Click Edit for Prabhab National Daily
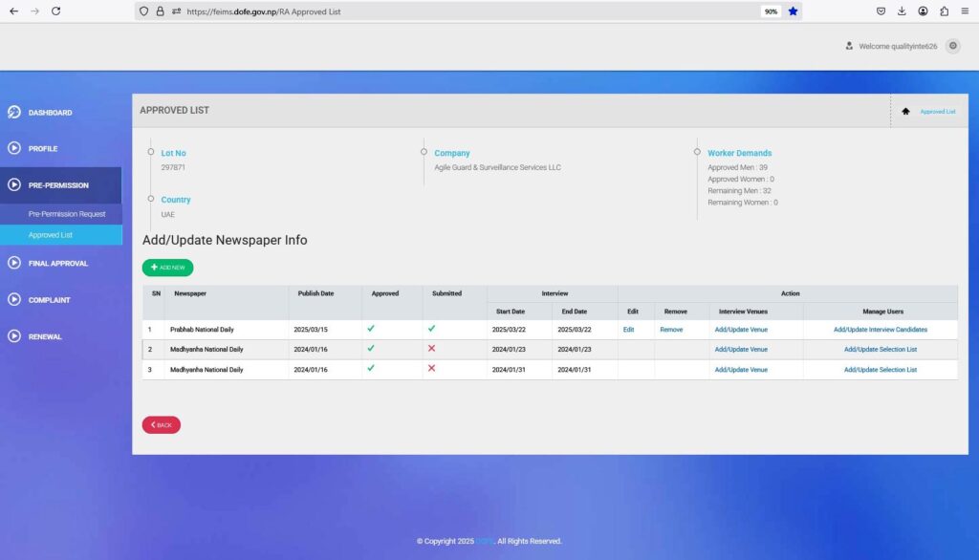 [628, 330]
